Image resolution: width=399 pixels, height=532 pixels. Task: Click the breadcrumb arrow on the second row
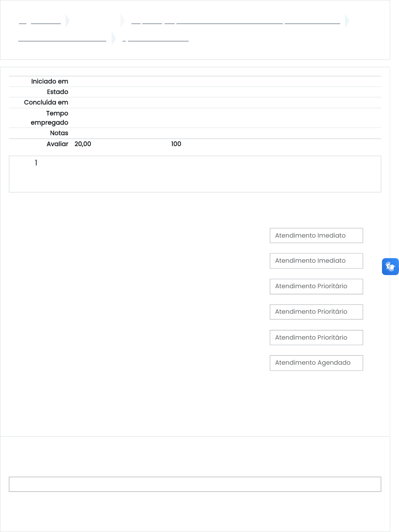click(113, 39)
